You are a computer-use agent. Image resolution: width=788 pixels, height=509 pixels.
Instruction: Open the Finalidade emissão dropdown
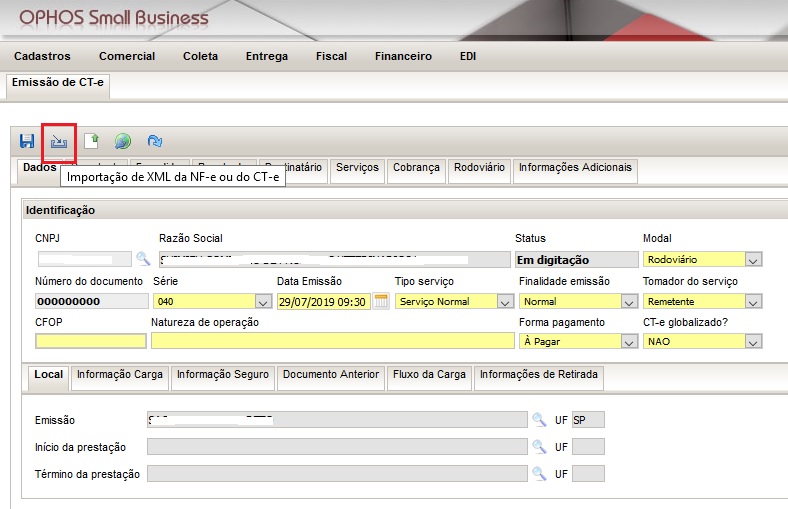click(578, 301)
